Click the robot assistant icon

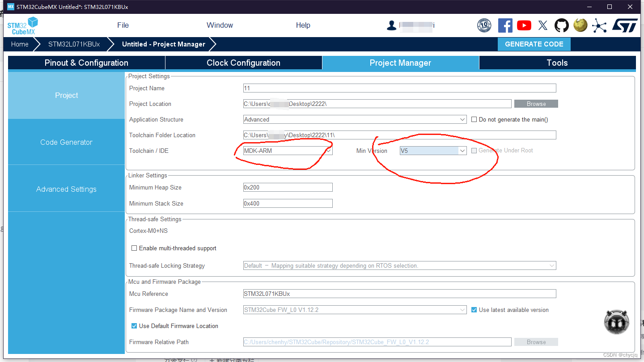coord(617,322)
